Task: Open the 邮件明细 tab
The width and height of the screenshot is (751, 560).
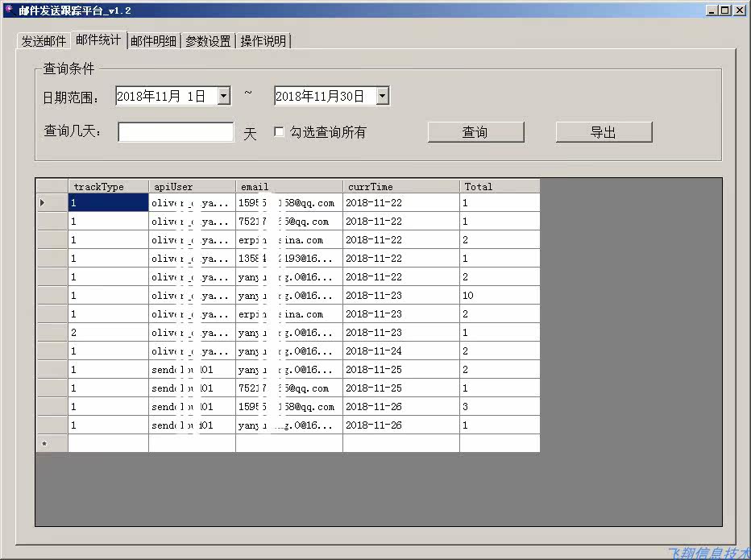Action: tap(154, 41)
